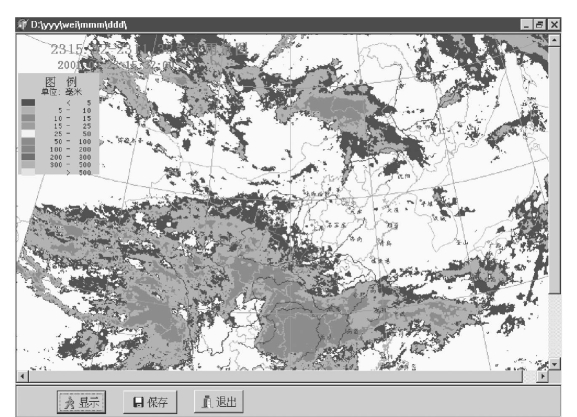Click the empty horizontal scrollbar track right of the thumb

[530, 376]
